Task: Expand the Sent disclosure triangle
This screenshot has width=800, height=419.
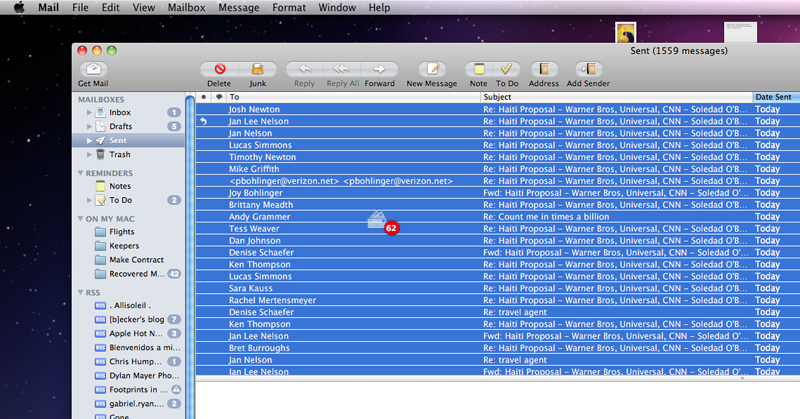Action: pyautogui.click(x=89, y=140)
